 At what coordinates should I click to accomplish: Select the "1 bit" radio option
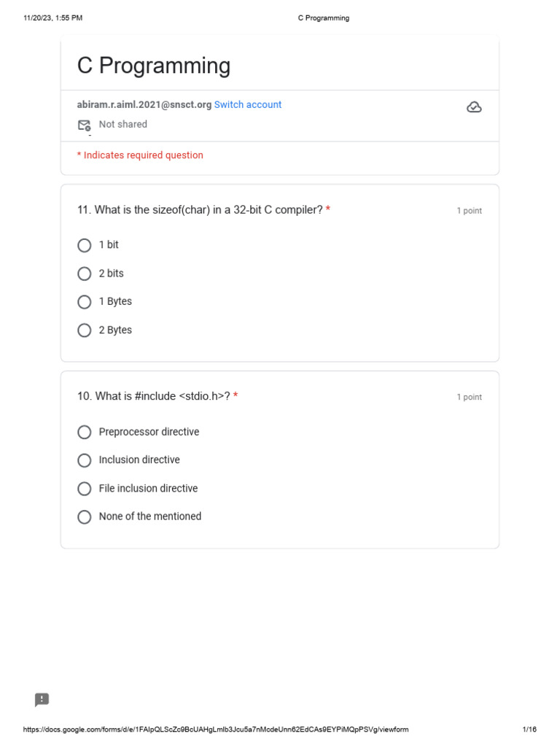tap(85, 245)
